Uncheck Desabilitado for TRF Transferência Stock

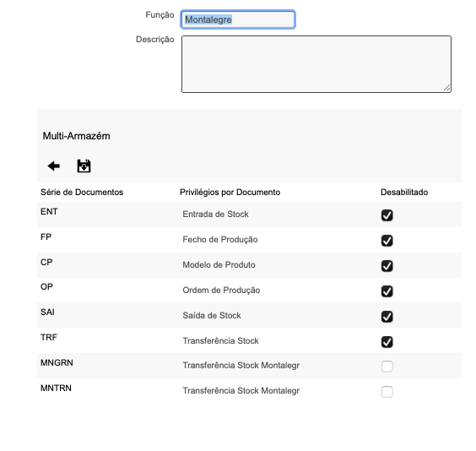(x=387, y=342)
